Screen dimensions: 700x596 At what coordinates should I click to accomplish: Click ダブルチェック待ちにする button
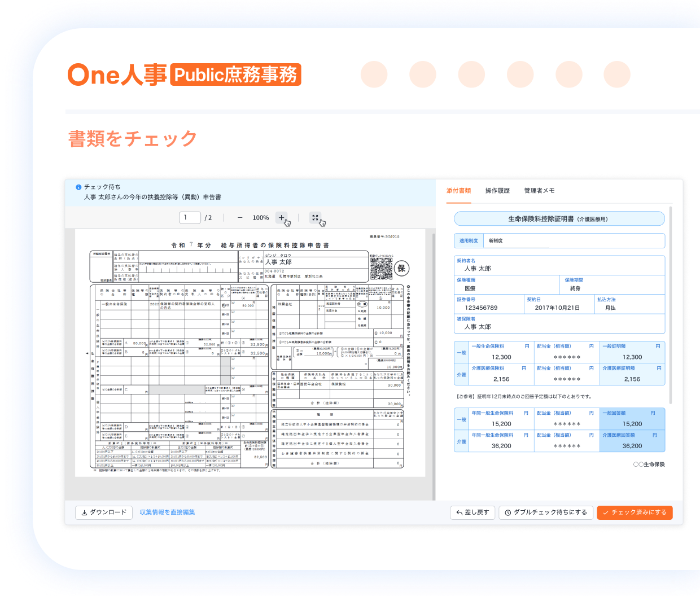[546, 512]
